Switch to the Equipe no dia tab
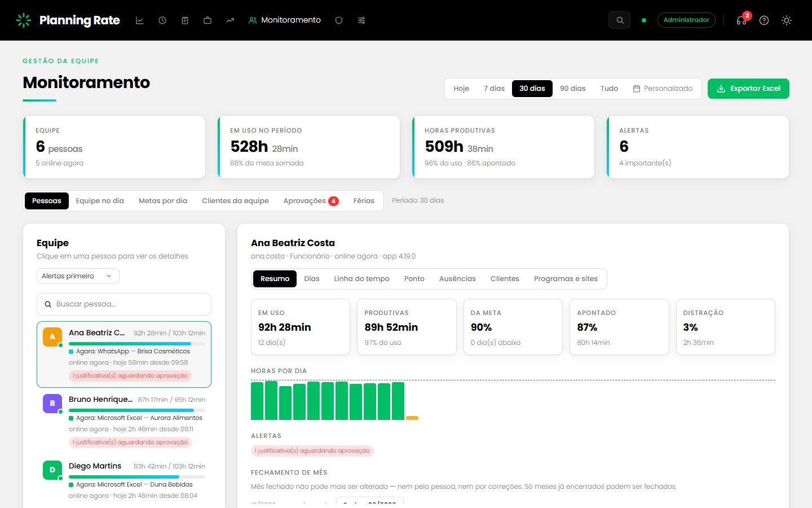 pos(100,201)
